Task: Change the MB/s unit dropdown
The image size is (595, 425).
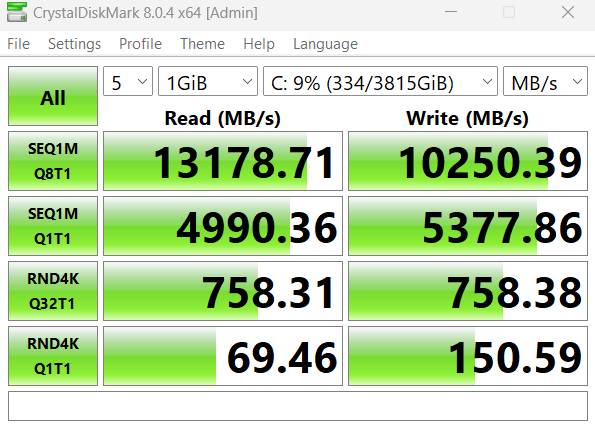Action: (545, 81)
